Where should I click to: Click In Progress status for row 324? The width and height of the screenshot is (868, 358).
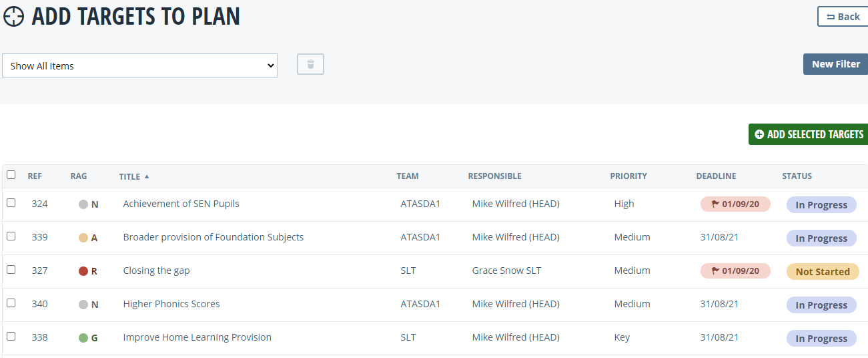(821, 205)
